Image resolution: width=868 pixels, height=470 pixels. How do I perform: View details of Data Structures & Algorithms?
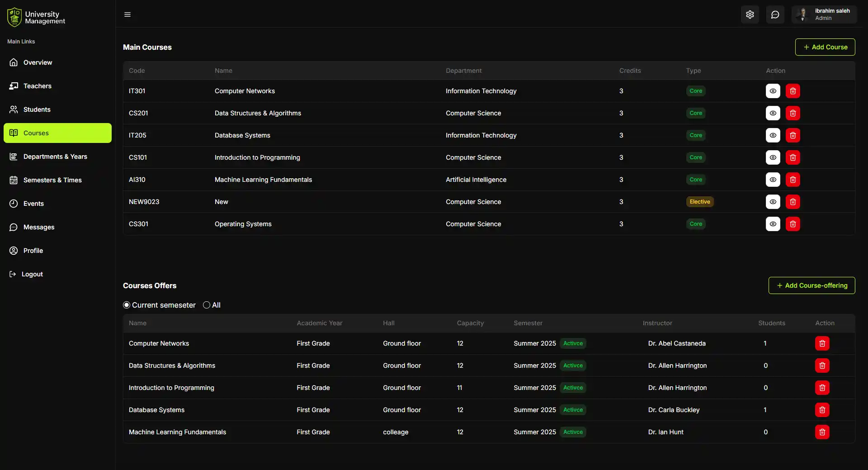[773, 113]
